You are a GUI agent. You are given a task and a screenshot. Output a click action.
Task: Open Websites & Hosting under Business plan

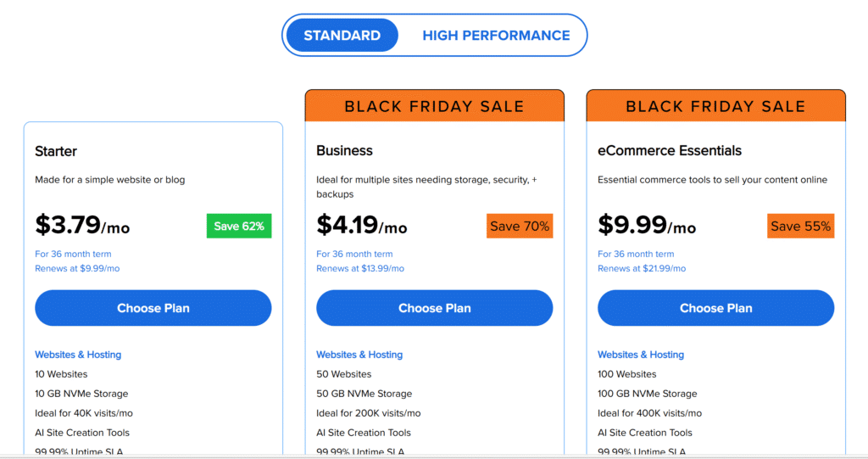click(x=359, y=355)
